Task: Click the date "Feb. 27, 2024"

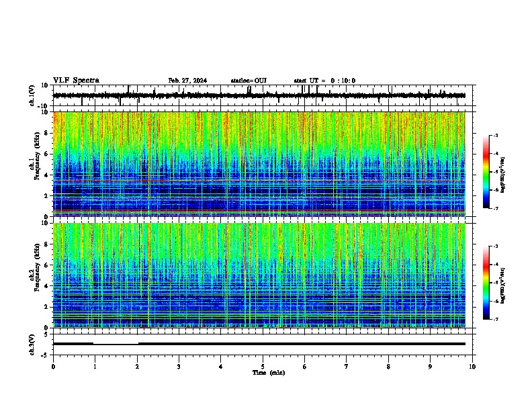Action: click(187, 81)
